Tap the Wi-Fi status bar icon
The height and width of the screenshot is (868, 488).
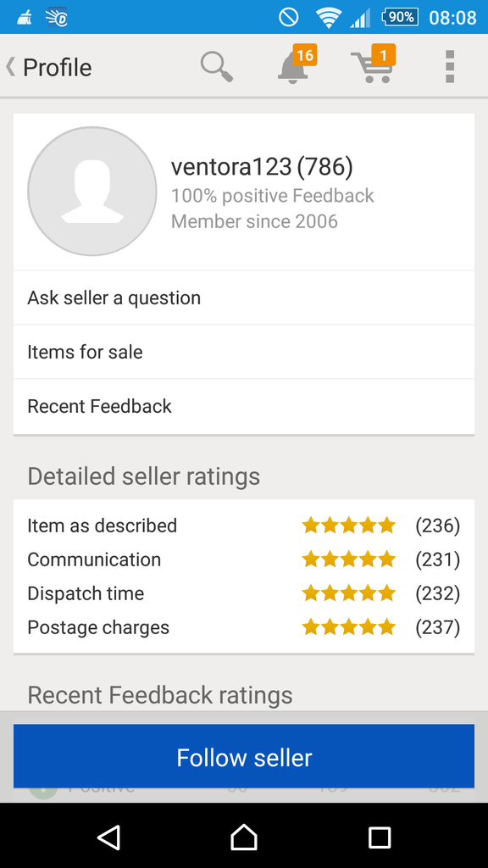point(329,18)
